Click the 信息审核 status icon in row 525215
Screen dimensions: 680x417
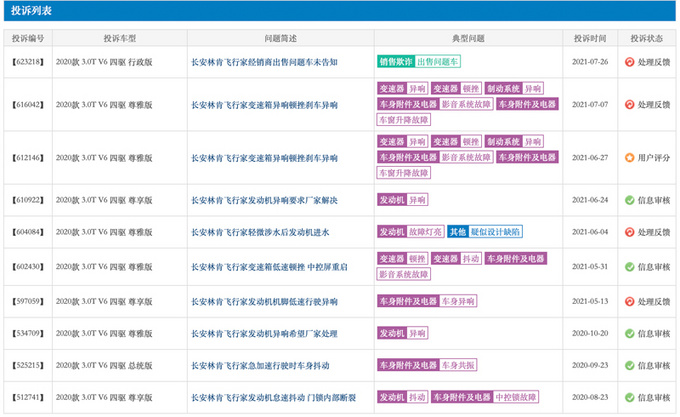click(629, 365)
